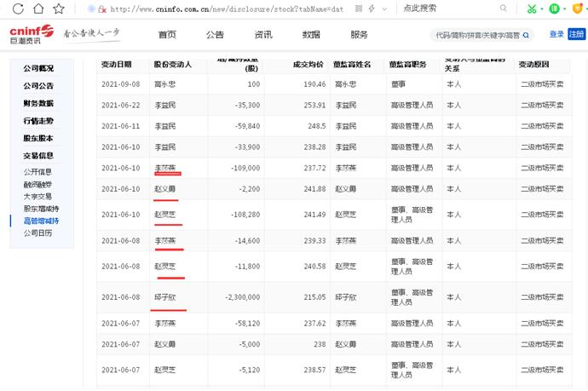Focus the site stock code search field
This screenshot has height=391, width=588.
click(x=477, y=35)
